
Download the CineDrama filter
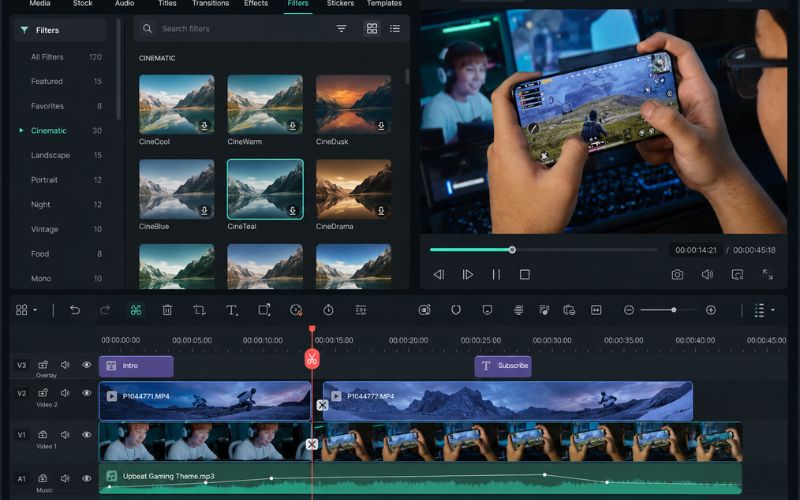[x=381, y=210]
